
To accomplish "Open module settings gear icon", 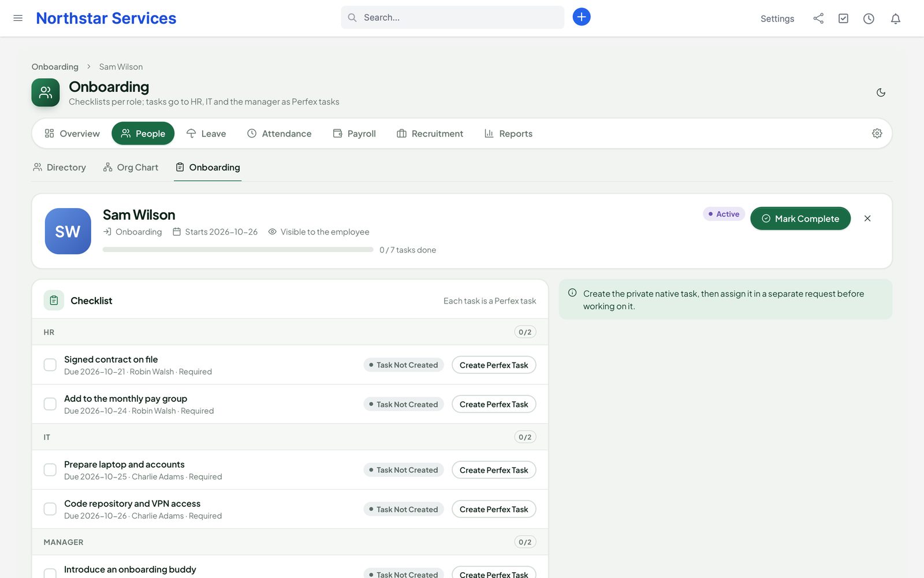I will [x=877, y=134].
